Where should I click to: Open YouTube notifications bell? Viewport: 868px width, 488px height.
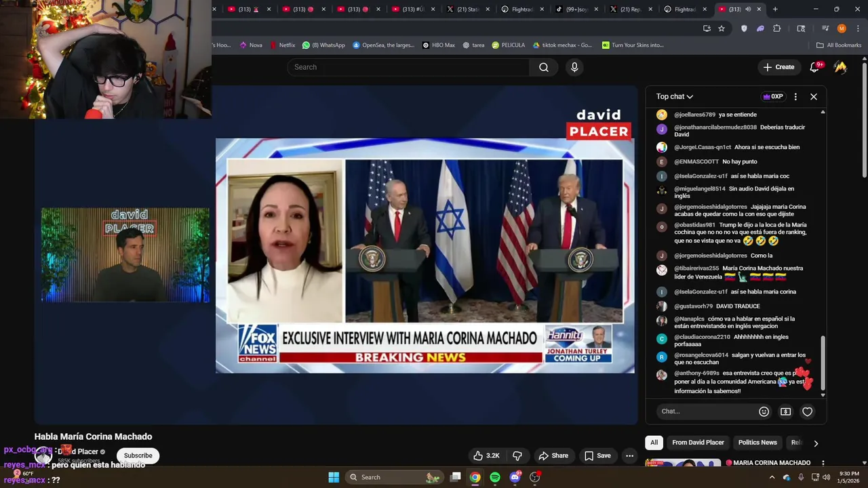click(x=815, y=67)
